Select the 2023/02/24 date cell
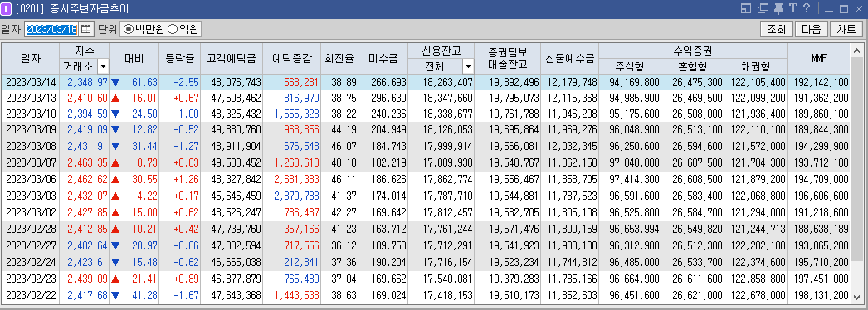This screenshot has height=310, width=868. [31, 262]
